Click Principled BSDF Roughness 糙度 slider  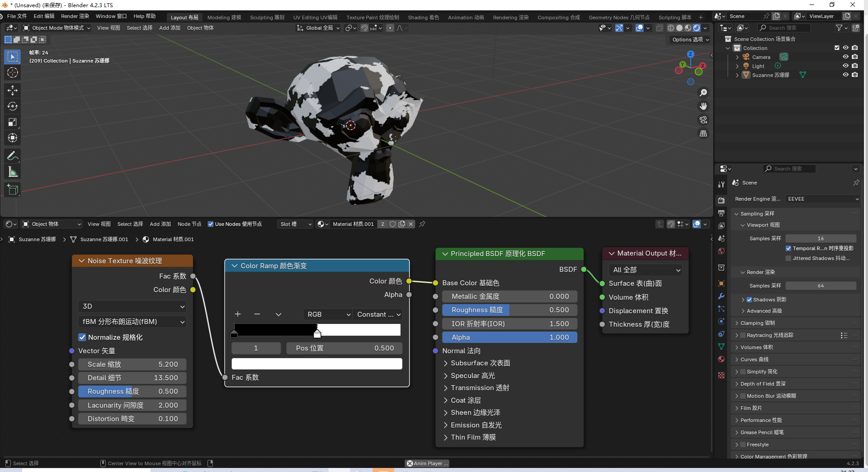[x=509, y=310]
